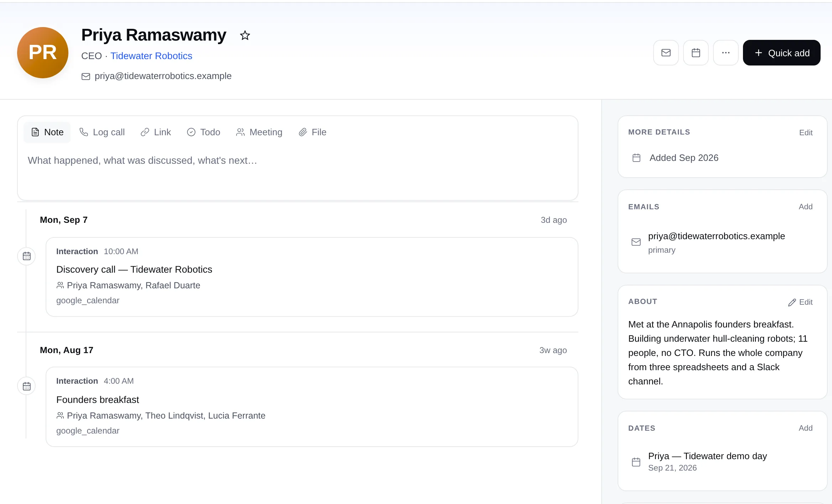
Task: Click google_calendar source under Founders breakfast
Action: [88, 431]
